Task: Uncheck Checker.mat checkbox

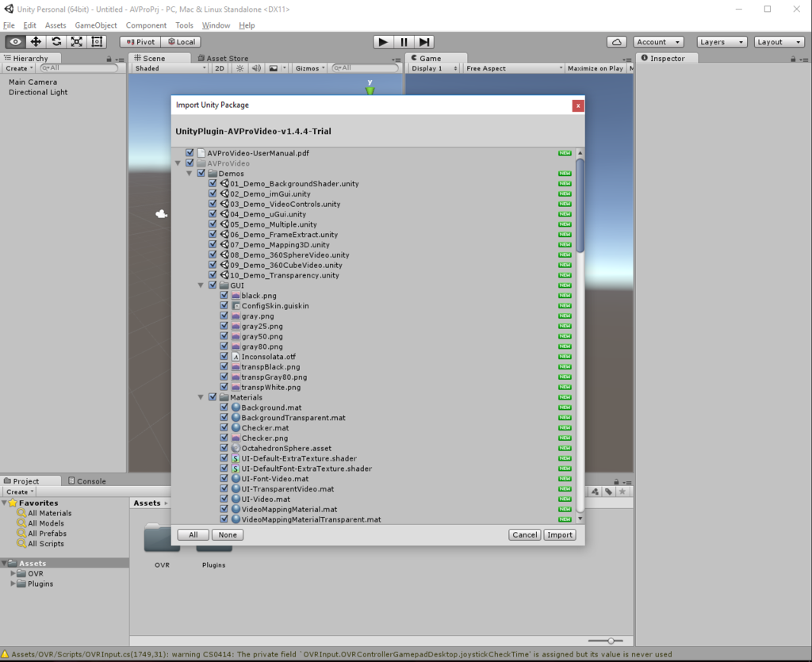Action: tap(224, 427)
